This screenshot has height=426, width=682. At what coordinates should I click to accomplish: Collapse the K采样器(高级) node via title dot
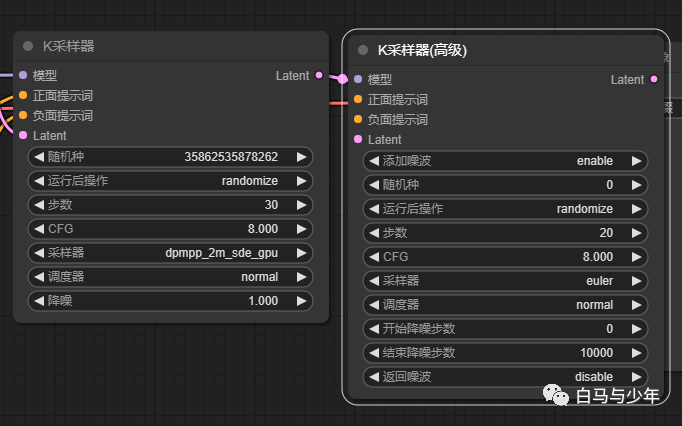pyautogui.click(x=363, y=50)
